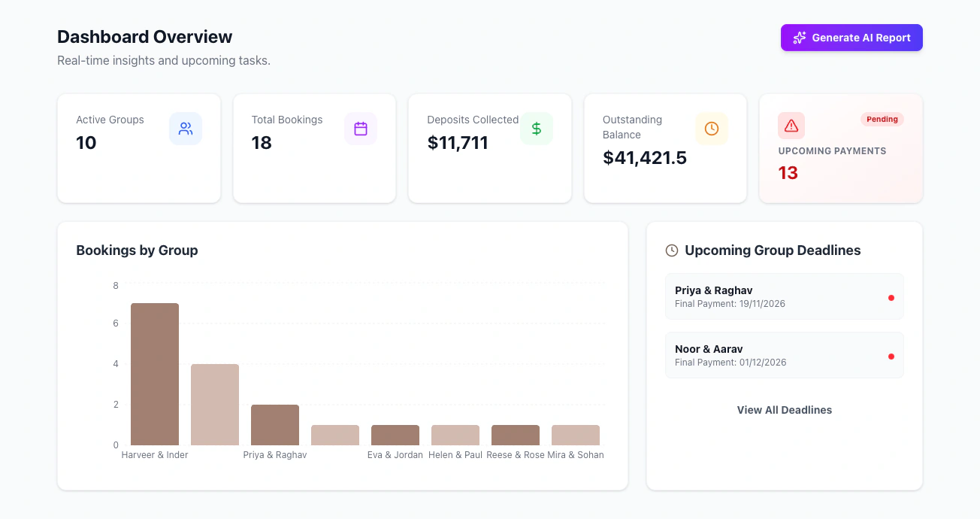980x519 pixels.
Task: Open the Priya & Raghav deadline card
Action: pyautogui.click(x=785, y=296)
